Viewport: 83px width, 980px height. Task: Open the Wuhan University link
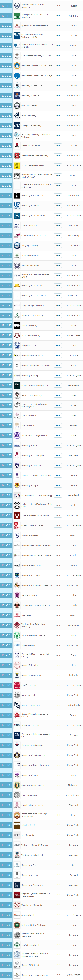pos(29,106)
